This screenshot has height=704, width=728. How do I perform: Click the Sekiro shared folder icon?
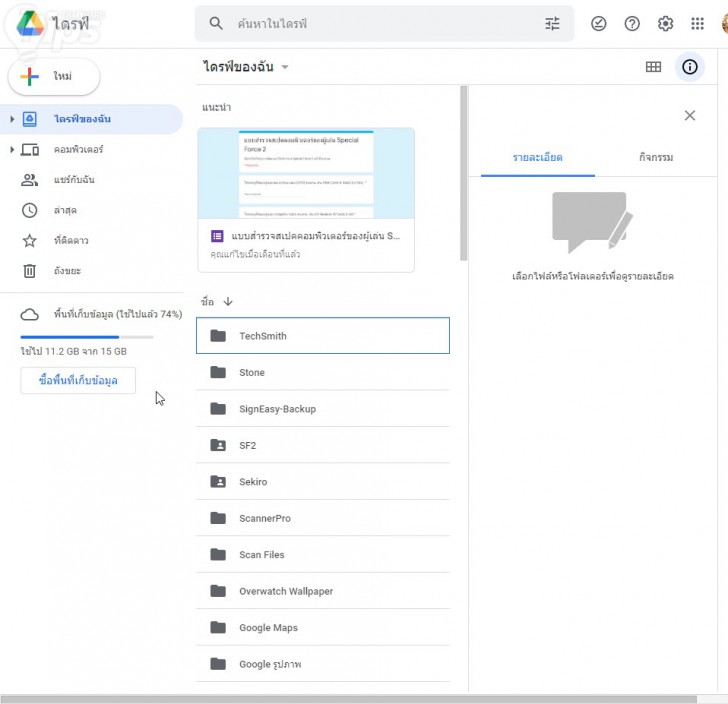218,482
